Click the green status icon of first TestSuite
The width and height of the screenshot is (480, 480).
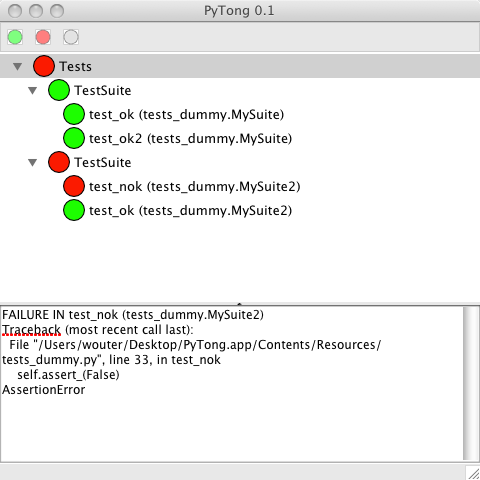pyautogui.click(x=59, y=90)
